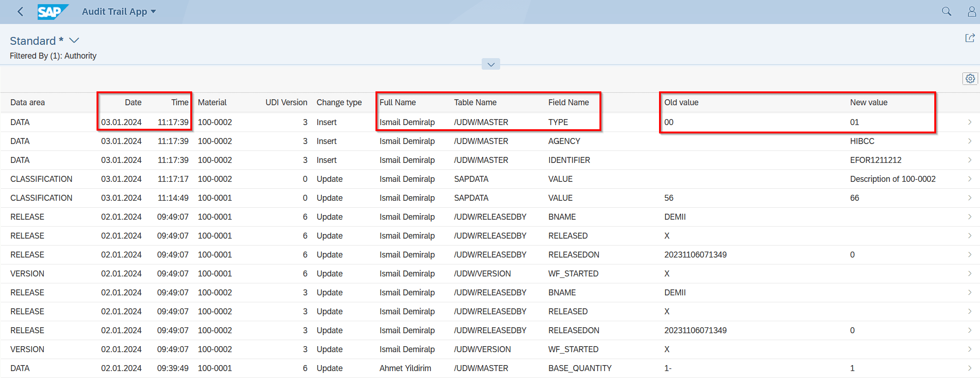Select time cell '11:17:17'
This screenshot has height=378, width=980.
[173, 179]
